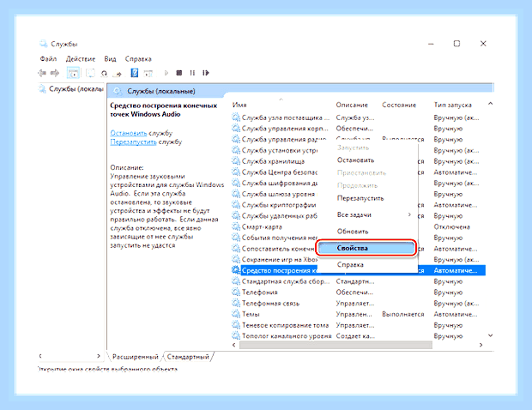The width and height of the screenshot is (532, 410).
Task: Select the highlighted Средство построения service row
Action: (x=359, y=270)
